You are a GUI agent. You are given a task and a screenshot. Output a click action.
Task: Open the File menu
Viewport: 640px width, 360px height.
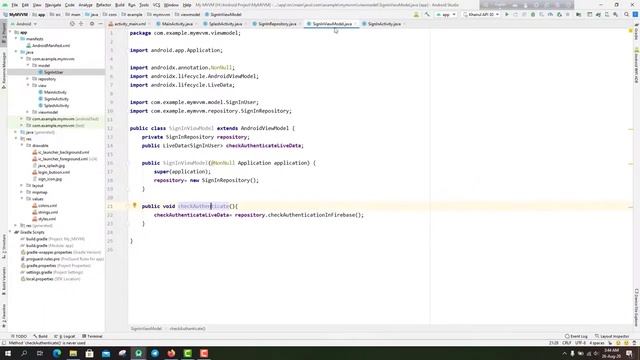[14, 5]
